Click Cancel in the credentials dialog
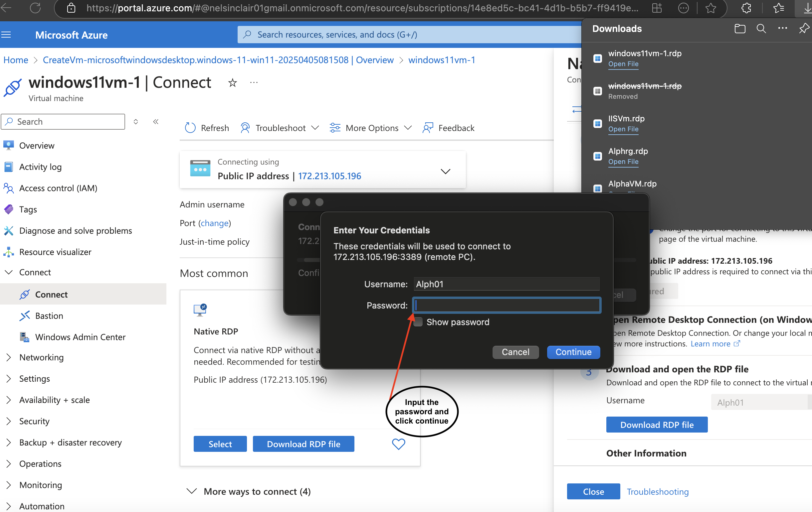This screenshot has width=812, height=512. 515,352
